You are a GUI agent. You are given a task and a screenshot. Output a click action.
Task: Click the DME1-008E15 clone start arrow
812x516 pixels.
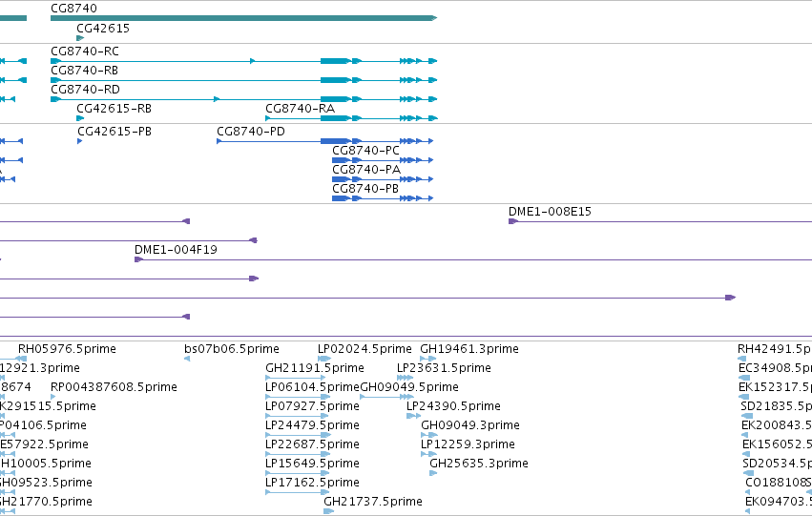[x=513, y=221]
